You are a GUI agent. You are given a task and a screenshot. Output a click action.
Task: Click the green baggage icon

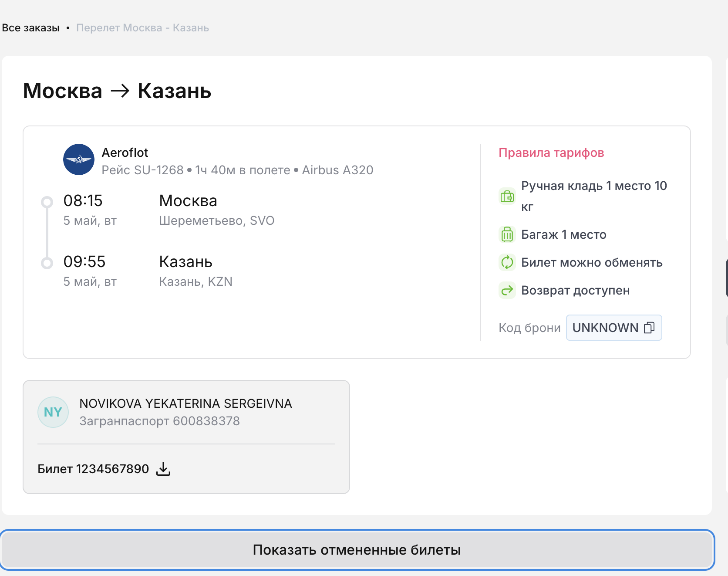coord(507,234)
